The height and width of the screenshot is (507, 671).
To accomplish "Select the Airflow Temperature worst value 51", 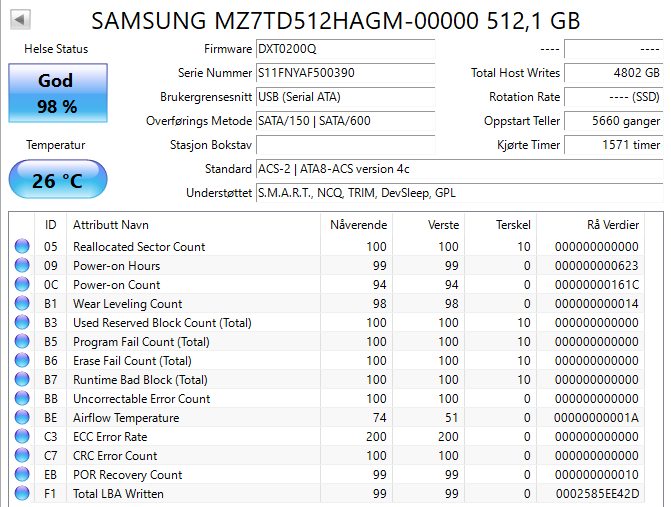I will [x=451, y=418].
